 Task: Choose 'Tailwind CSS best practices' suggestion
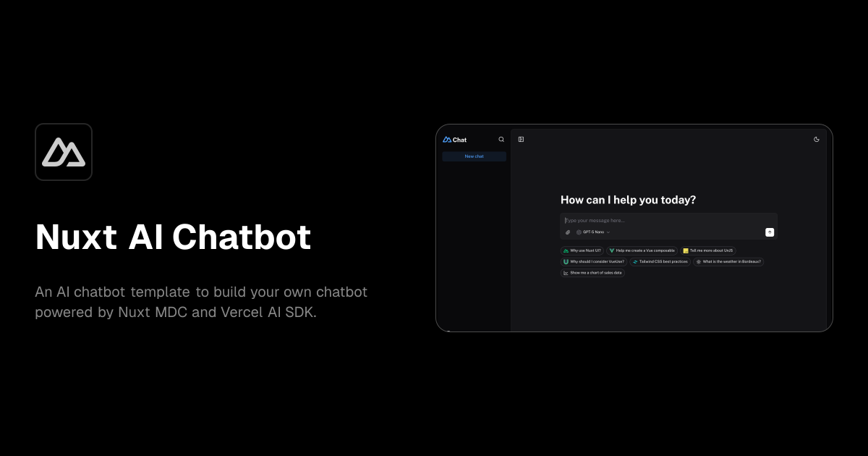pyautogui.click(x=660, y=261)
